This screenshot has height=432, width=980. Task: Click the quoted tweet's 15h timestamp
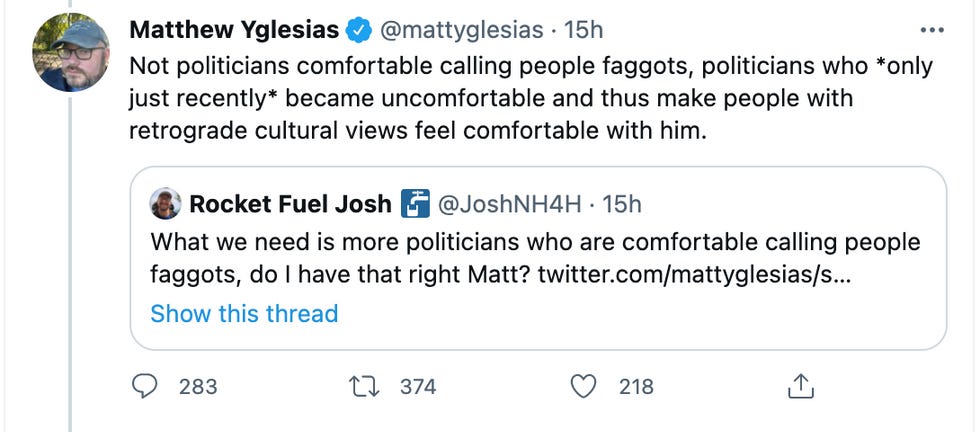click(622, 204)
